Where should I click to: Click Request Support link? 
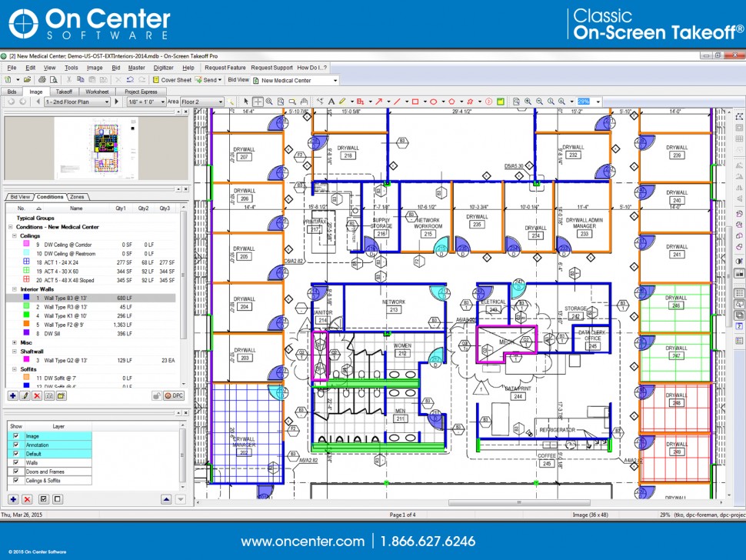(x=271, y=68)
